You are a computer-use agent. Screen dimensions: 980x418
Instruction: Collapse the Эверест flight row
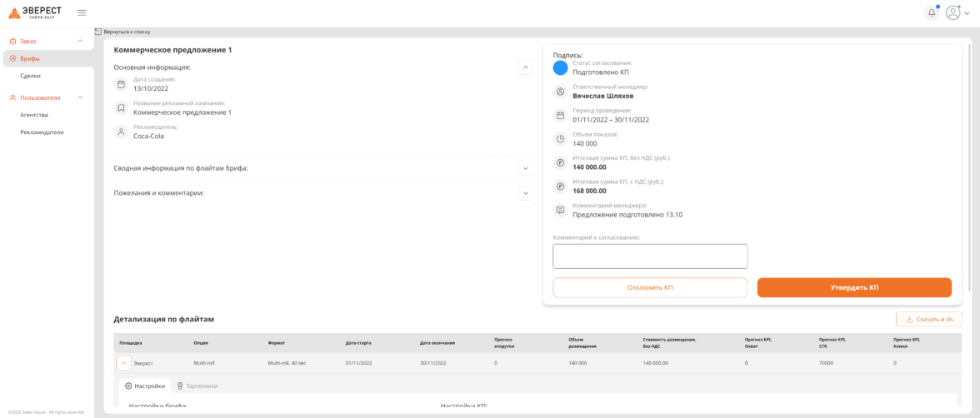(123, 363)
